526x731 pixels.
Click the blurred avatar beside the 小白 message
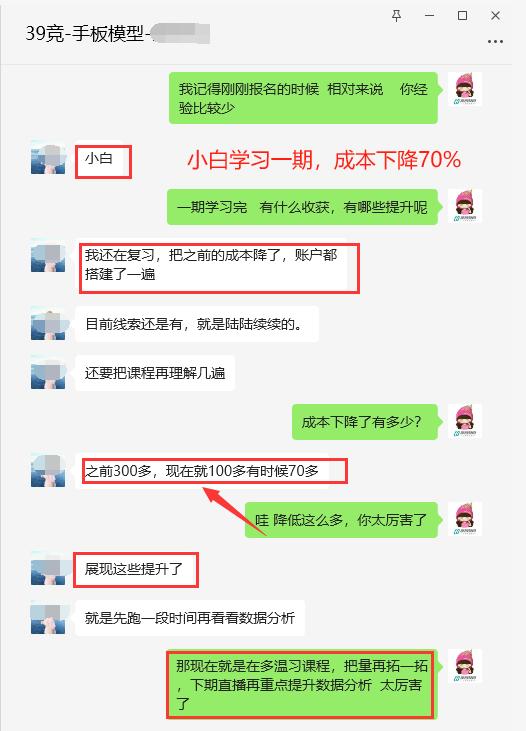48,157
